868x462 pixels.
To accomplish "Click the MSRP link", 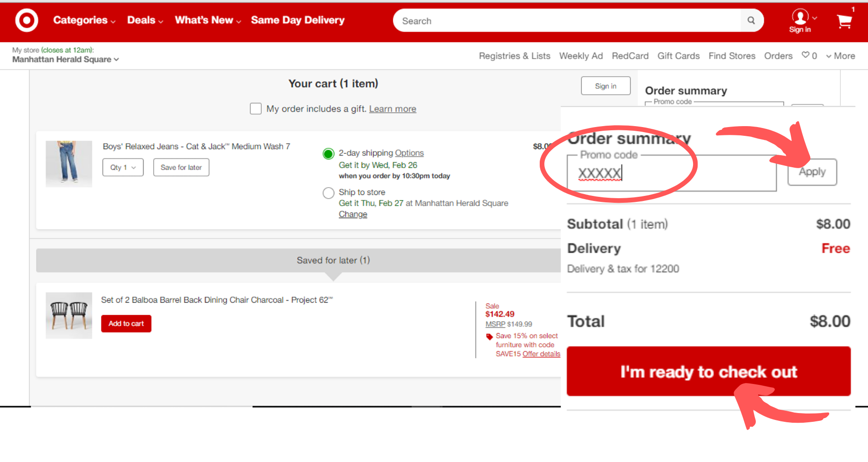I will (x=495, y=324).
